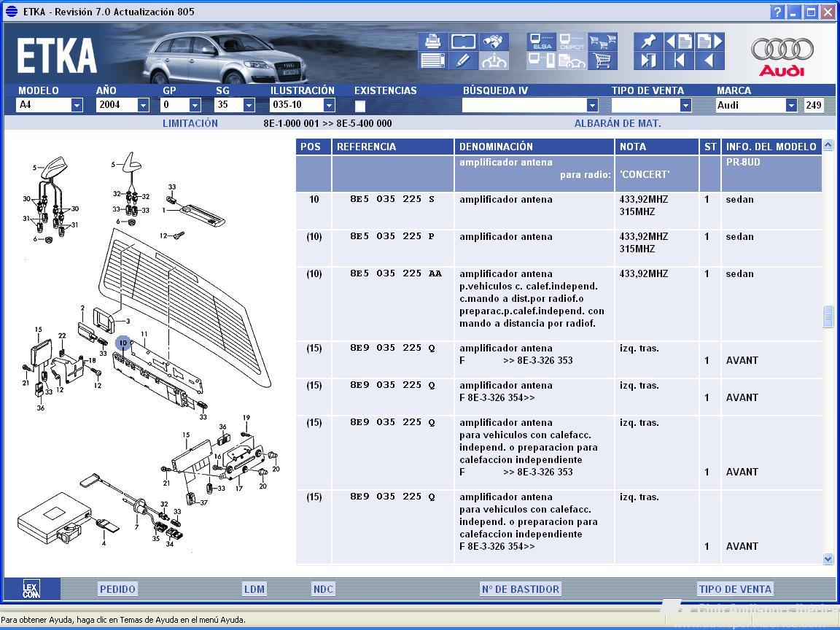Click highlighted position 10 in the illustration
The image size is (840, 630).
(123, 342)
